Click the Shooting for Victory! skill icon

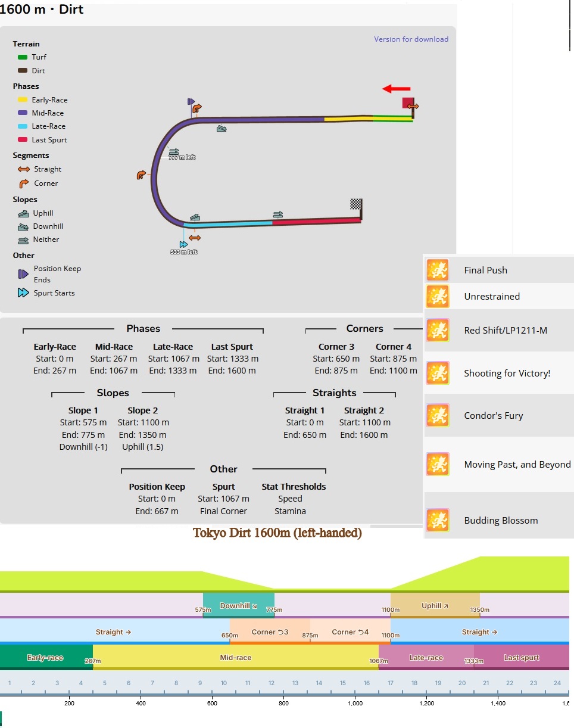438,373
